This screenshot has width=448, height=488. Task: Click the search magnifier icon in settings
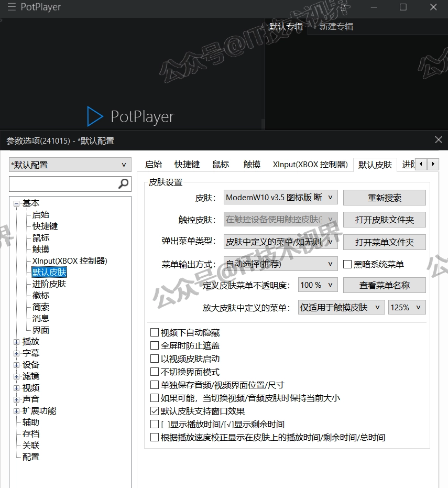tap(123, 183)
